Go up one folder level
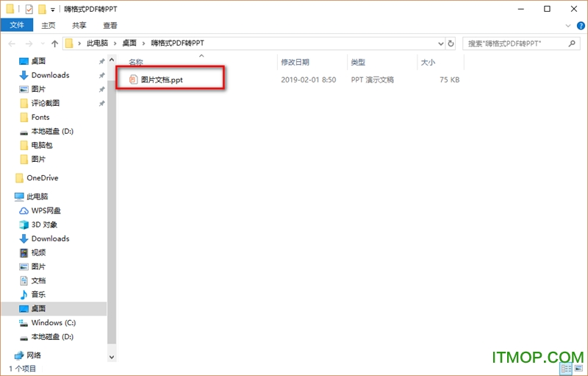The image size is (588, 376). tap(54, 43)
